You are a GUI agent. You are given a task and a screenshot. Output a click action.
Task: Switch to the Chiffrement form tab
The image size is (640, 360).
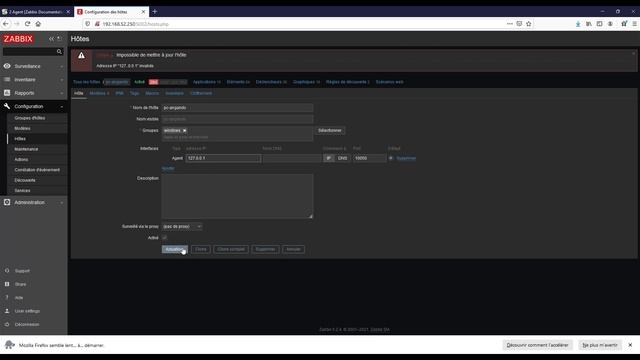coord(201,93)
